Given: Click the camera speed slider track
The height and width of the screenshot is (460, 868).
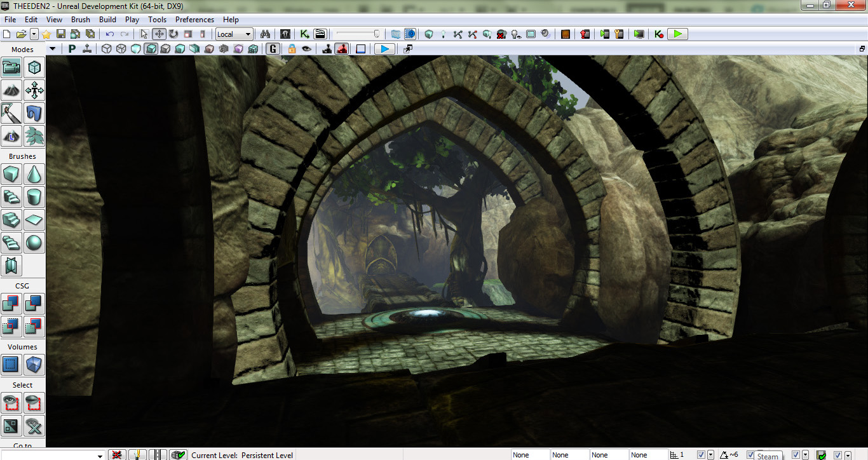Looking at the screenshot, I should click(x=358, y=34).
